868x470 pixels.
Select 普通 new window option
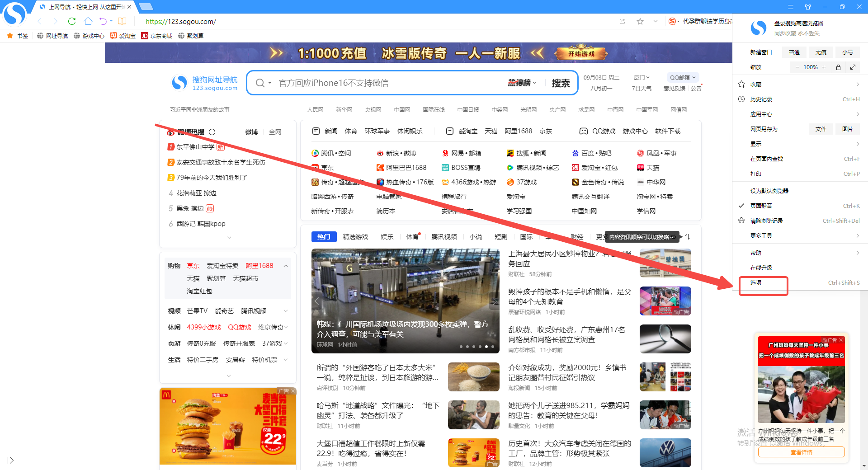tap(794, 52)
